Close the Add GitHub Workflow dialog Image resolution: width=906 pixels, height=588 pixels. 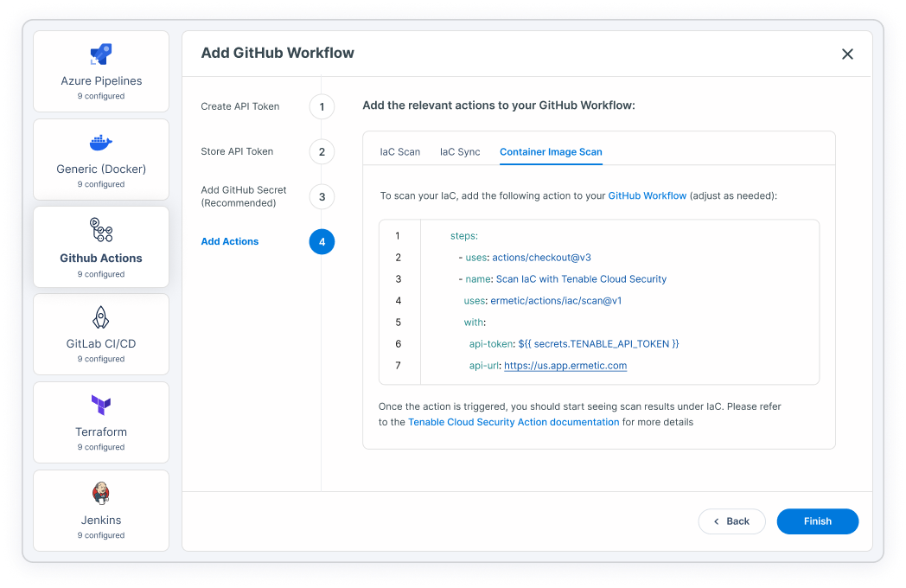pos(847,54)
